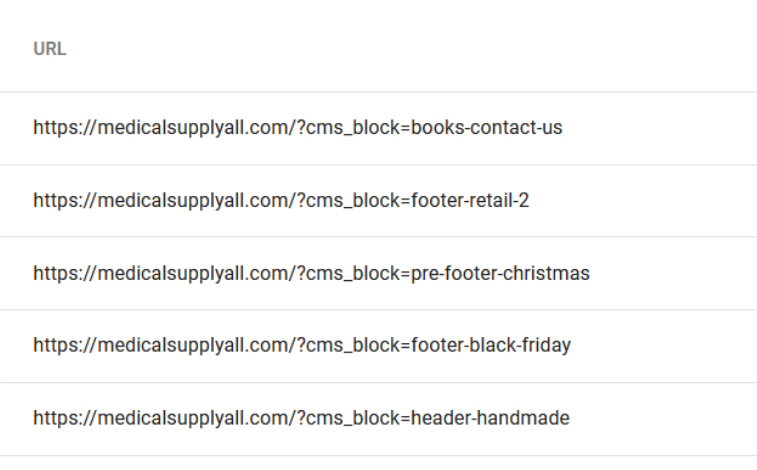Click the word 'books-contact-us' in the first URL
This screenshot has width=757, height=470.
pos(487,128)
